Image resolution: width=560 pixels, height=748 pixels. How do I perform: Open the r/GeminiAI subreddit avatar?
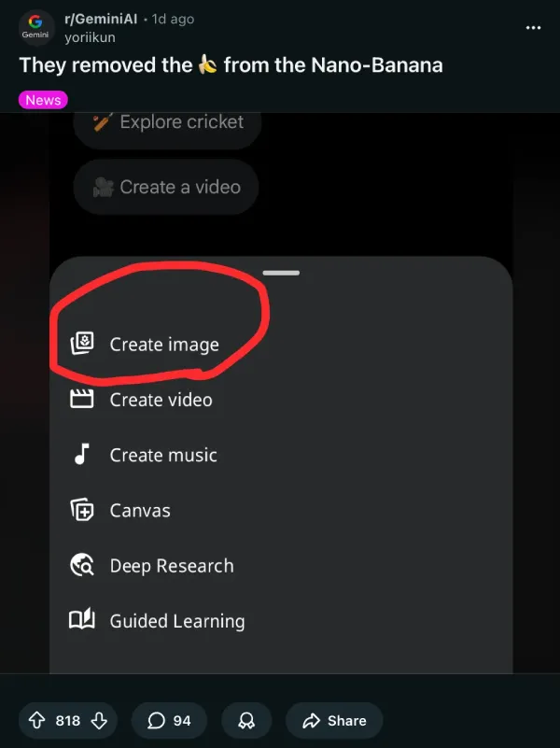(35, 28)
